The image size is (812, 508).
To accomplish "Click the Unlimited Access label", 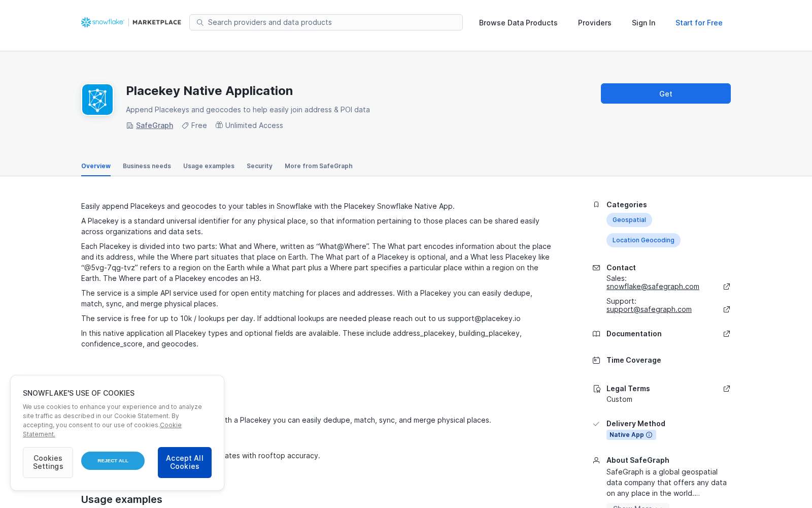I will [254, 125].
